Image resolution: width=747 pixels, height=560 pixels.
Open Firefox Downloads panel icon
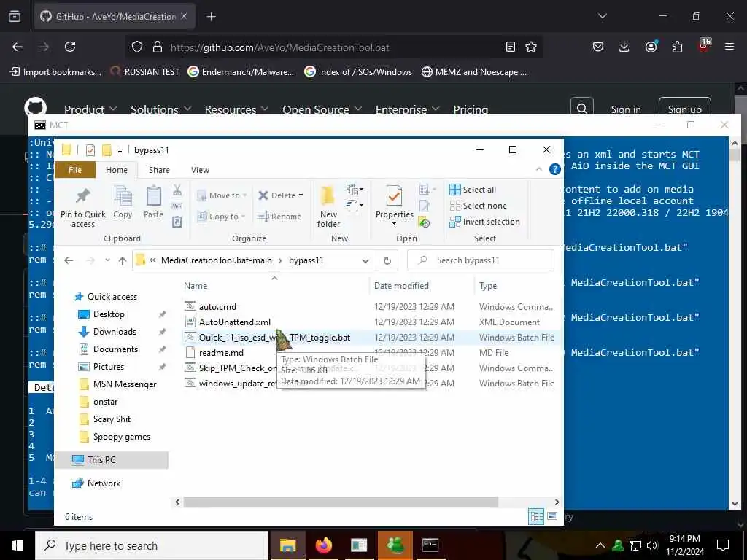(x=624, y=47)
